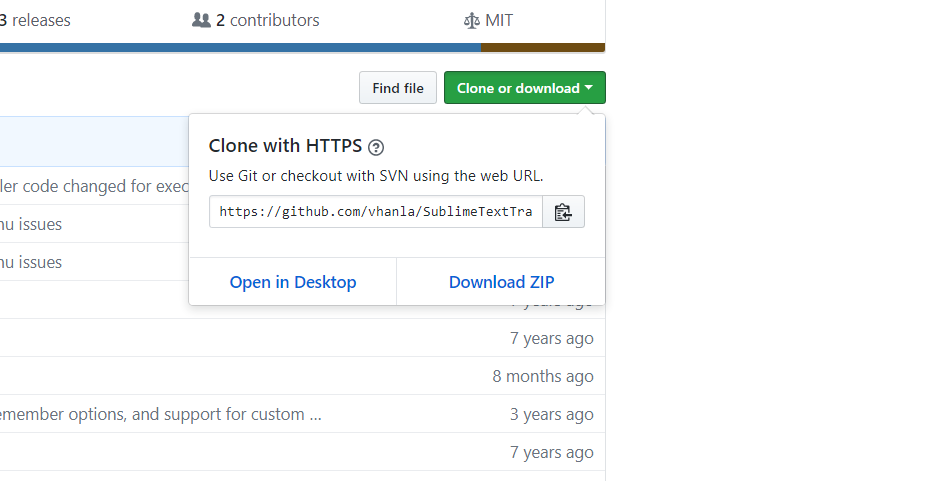Copy the clone URL to clipboard

[x=563, y=212]
